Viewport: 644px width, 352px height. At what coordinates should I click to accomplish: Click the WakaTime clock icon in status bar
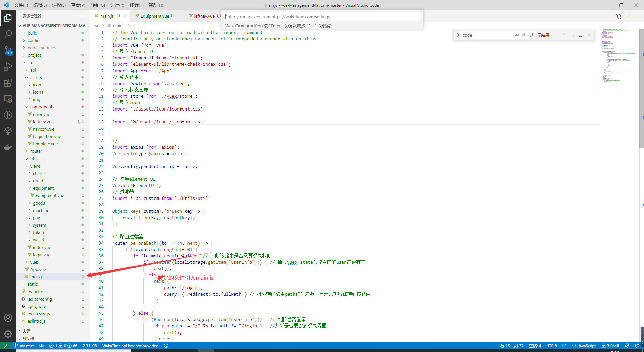click(166, 346)
